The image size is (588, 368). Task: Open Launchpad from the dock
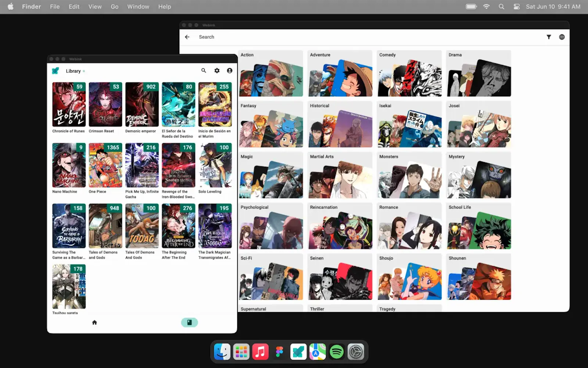[241, 352]
